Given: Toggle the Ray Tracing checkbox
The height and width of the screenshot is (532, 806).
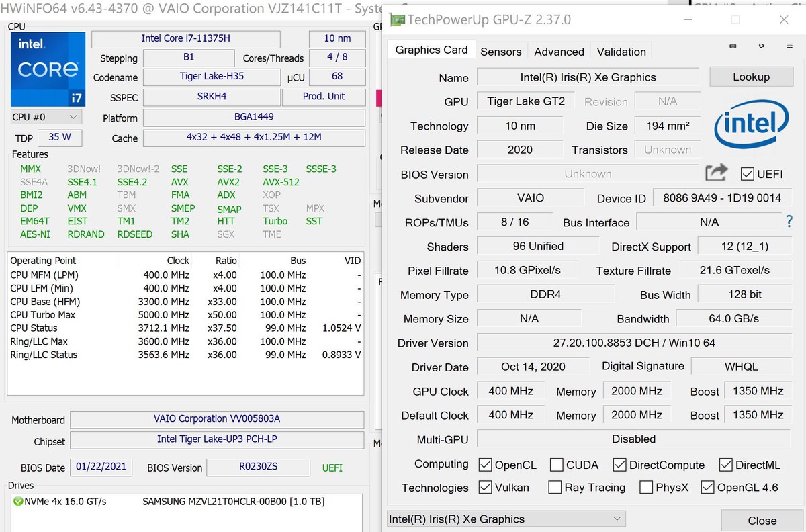Looking at the screenshot, I should tap(555, 488).
